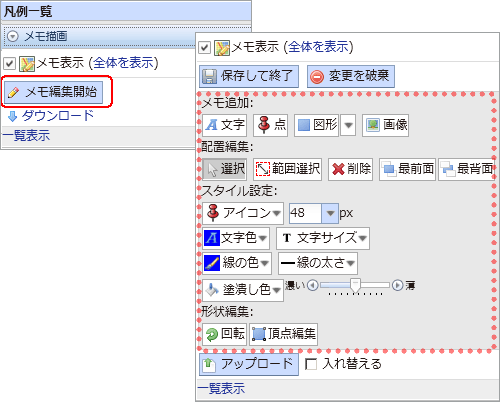Activate the 頂点編集 vertex edit tool

[283, 334]
